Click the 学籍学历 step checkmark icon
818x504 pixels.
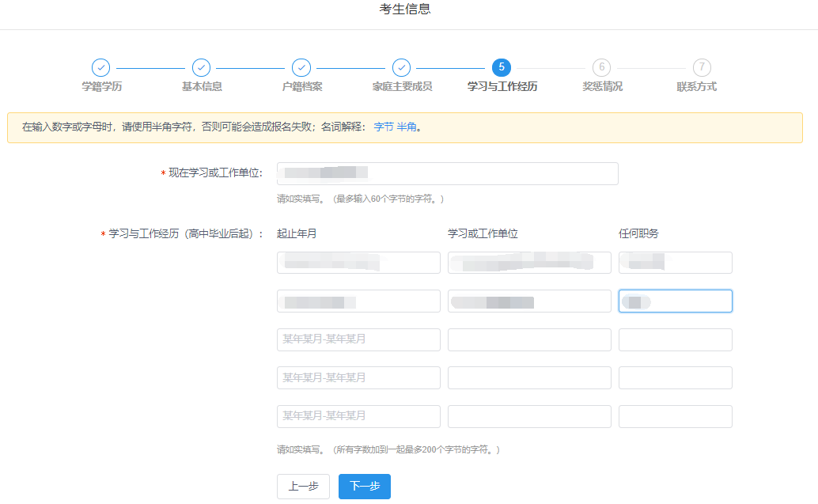tap(101, 68)
